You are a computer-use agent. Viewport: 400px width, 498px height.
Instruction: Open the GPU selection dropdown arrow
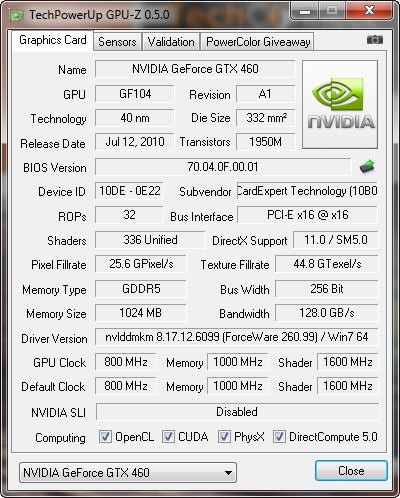point(228,473)
